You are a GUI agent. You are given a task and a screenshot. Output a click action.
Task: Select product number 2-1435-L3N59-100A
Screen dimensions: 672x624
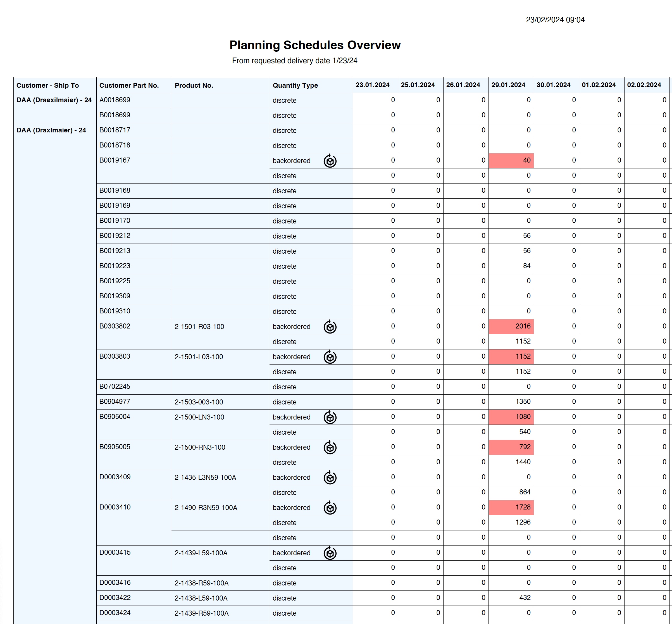point(205,477)
